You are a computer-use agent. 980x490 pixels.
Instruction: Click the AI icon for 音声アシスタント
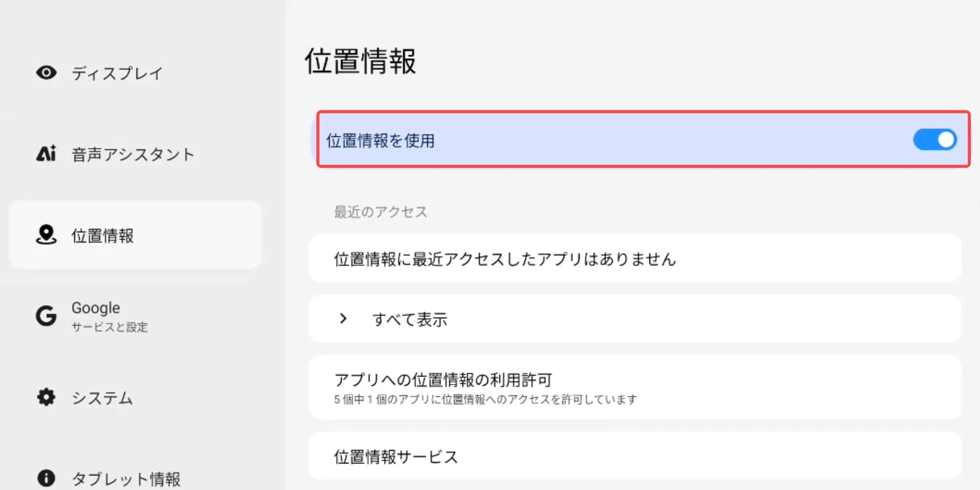click(x=46, y=154)
